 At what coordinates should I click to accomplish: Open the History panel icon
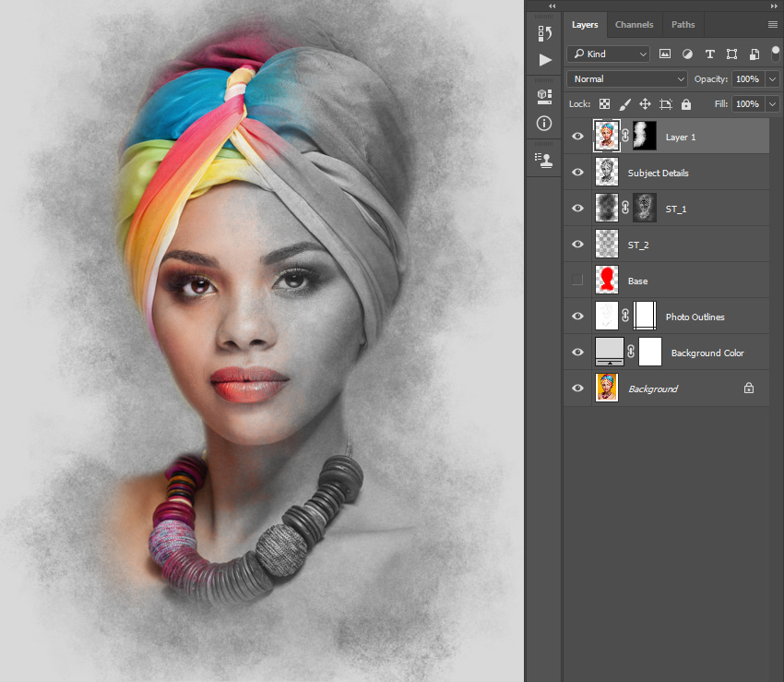[x=544, y=33]
